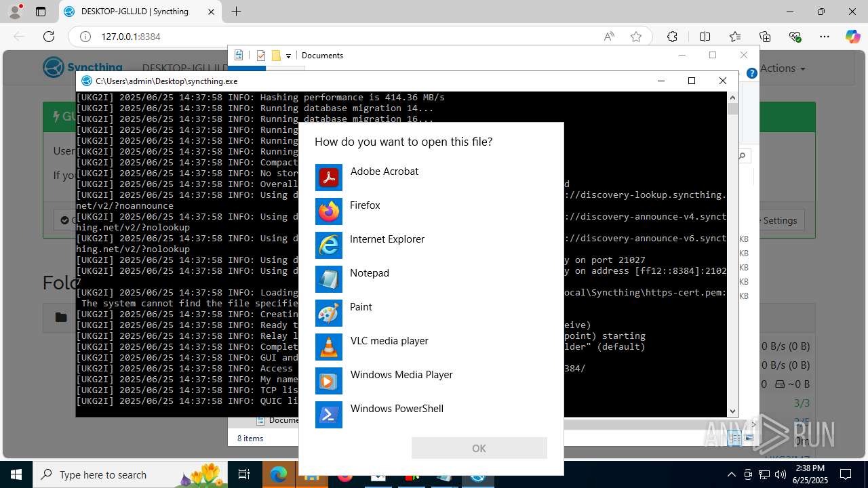868x488 pixels.
Task: Click the Syncthing logo
Action: coord(83,68)
